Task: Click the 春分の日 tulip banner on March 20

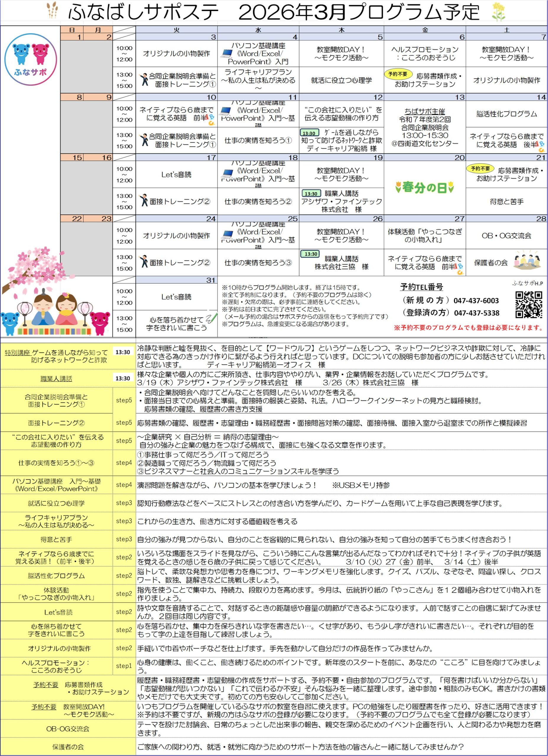Action: (424, 187)
